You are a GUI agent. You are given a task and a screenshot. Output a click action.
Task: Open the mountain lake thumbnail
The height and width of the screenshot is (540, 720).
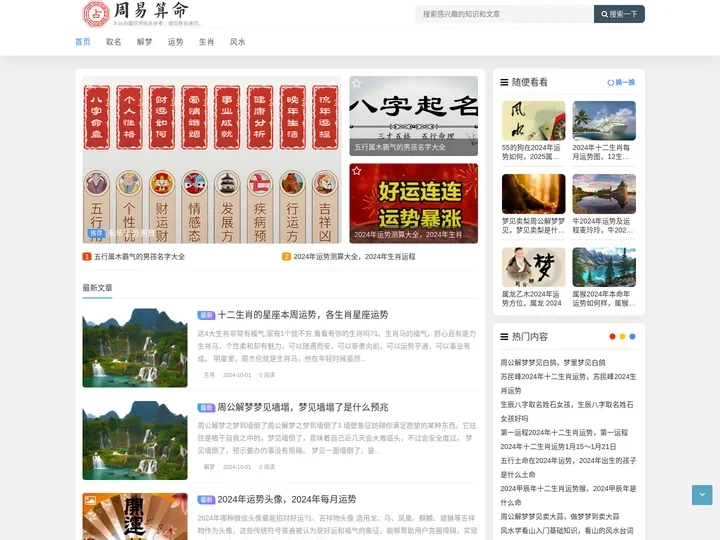pos(604,267)
